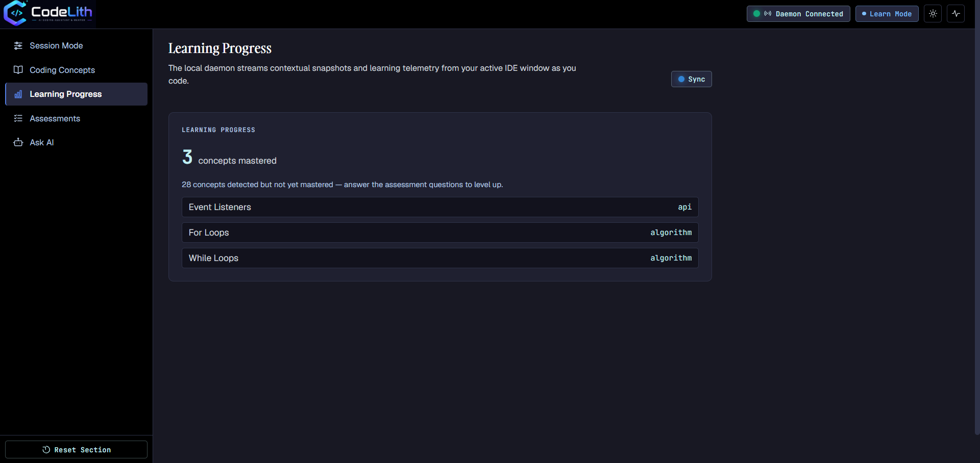Open the Assessments section
Viewport: 980px width, 463px height.
[77, 118]
